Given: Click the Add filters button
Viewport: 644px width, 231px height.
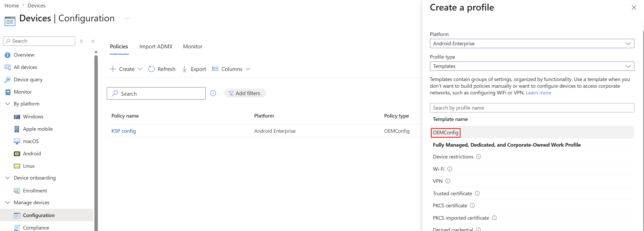Looking at the screenshot, I should 245,93.
